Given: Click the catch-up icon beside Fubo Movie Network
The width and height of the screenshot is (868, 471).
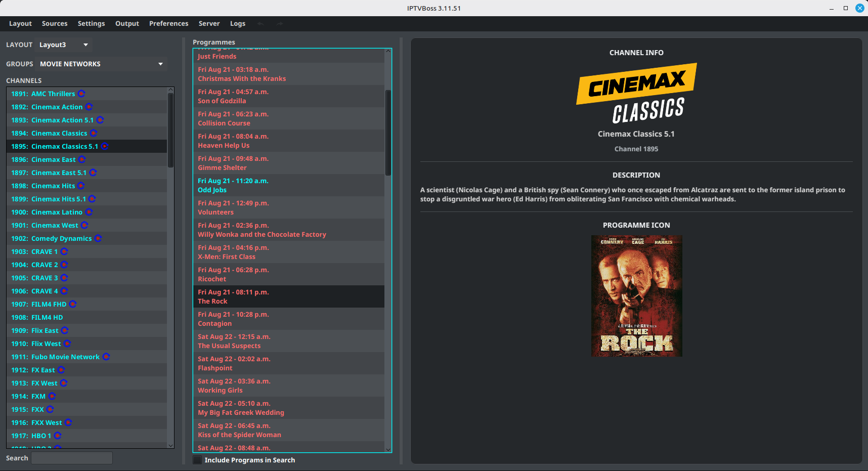Looking at the screenshot, I should pos(106,357).
